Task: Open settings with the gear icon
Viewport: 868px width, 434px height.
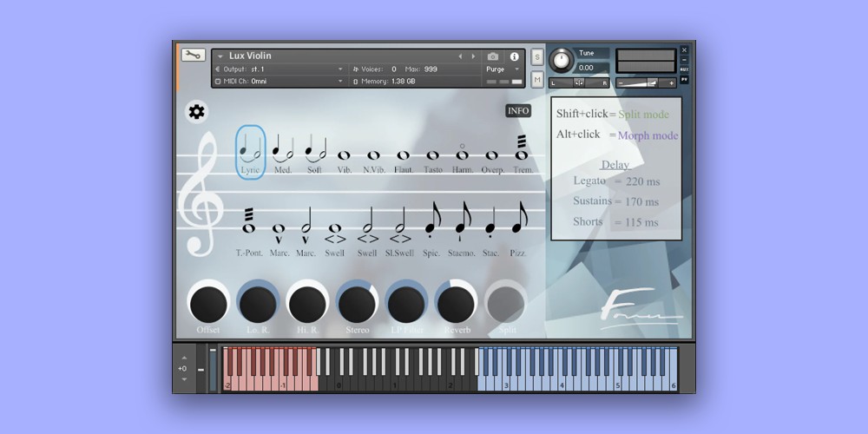Action: pyautogui.click(x=197, y=111)
